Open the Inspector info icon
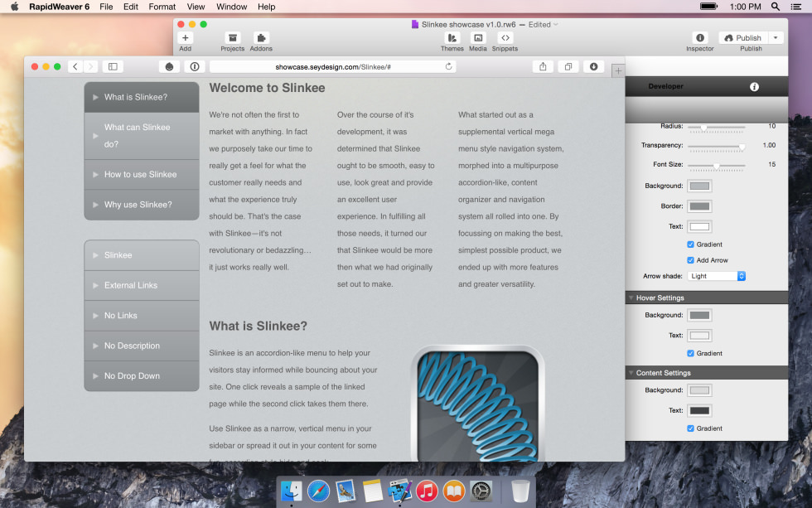 700,38
